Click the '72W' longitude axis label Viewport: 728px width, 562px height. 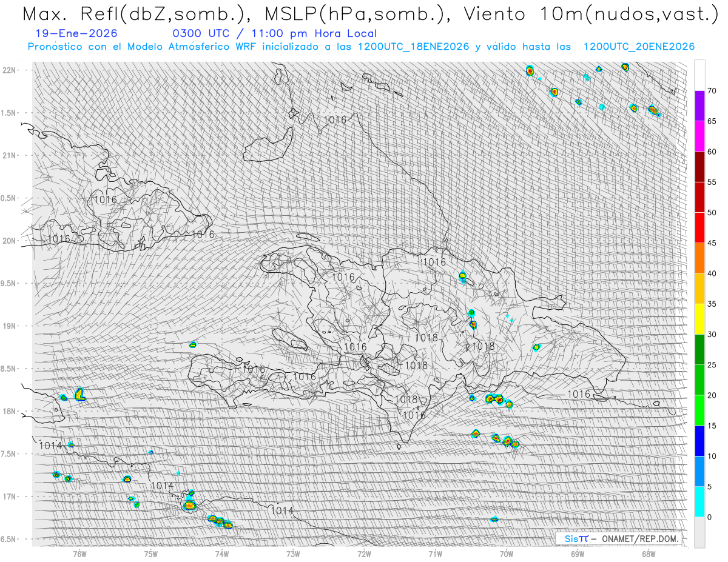pyautogui.click(x=364, y=554)
